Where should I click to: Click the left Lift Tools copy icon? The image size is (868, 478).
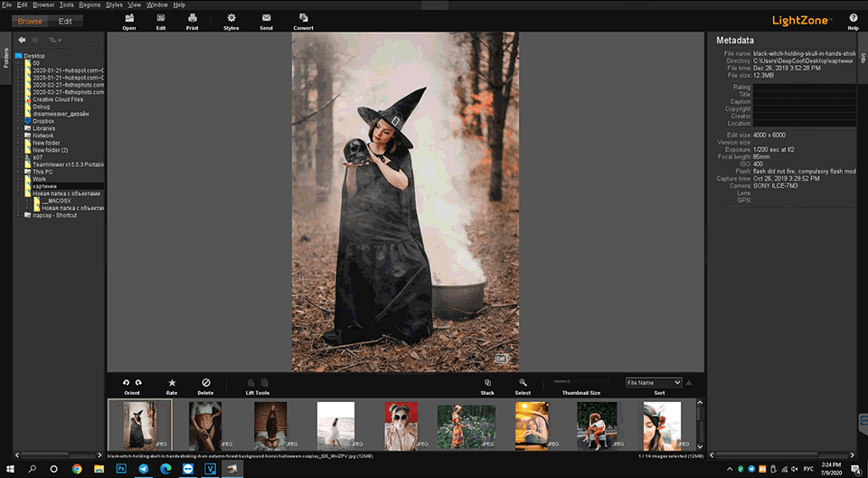[250, 382]
